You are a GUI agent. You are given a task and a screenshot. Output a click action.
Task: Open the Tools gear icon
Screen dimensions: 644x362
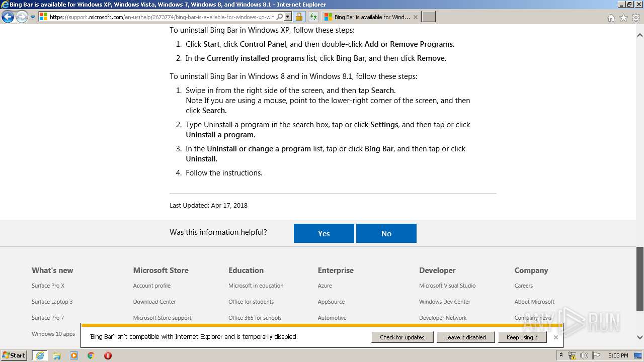pos(635,18)
